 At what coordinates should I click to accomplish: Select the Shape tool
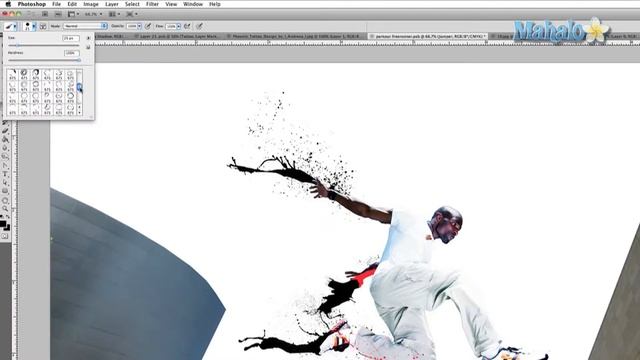click(5, 190)
